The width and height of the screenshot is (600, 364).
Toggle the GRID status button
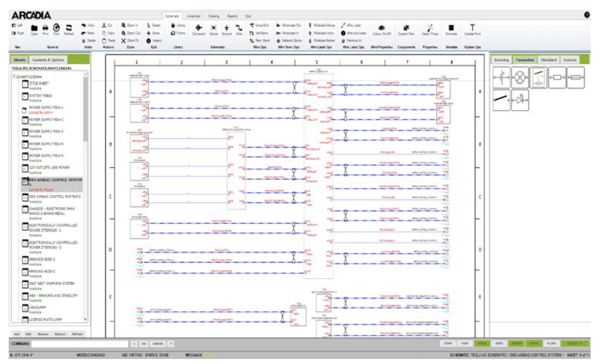[x=499, y=343]
